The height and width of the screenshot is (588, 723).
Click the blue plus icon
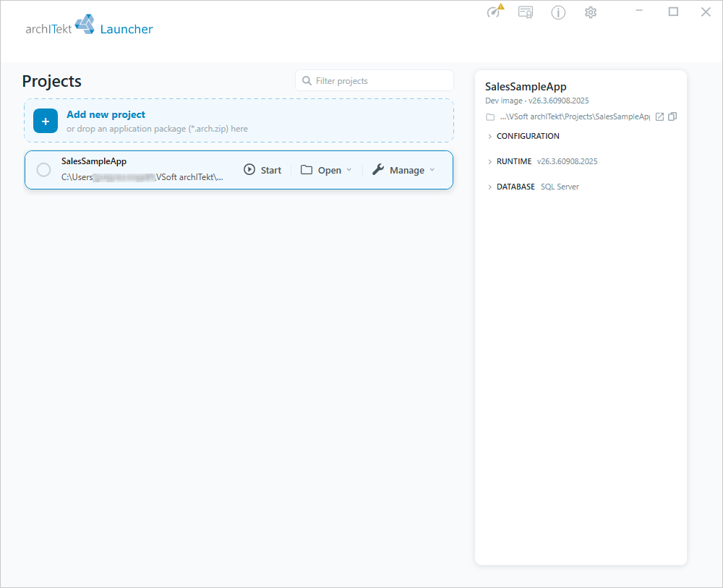[x=45, y=121]
